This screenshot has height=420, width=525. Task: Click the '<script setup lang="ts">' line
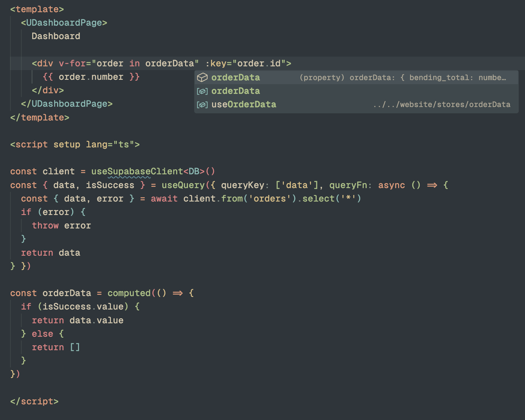[x=75, y=145]
